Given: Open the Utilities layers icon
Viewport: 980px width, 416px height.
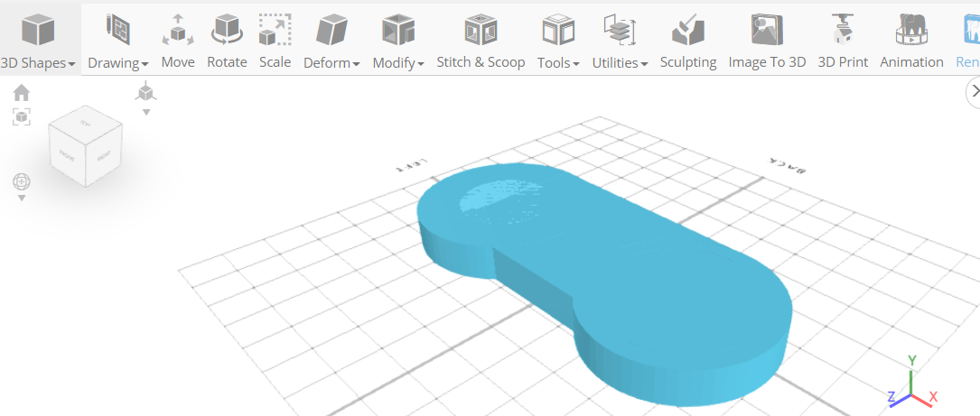Looking at the screenshot, I should coord(620,30).
